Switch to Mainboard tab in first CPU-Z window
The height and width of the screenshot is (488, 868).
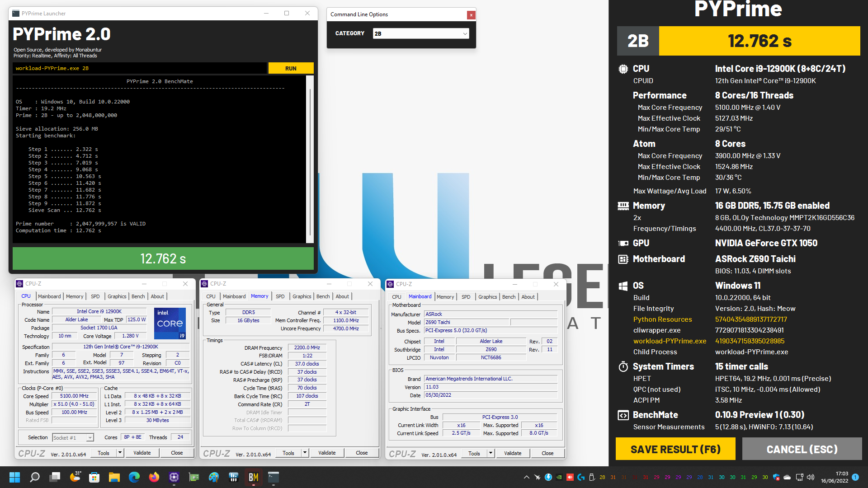tap(49, 296)
